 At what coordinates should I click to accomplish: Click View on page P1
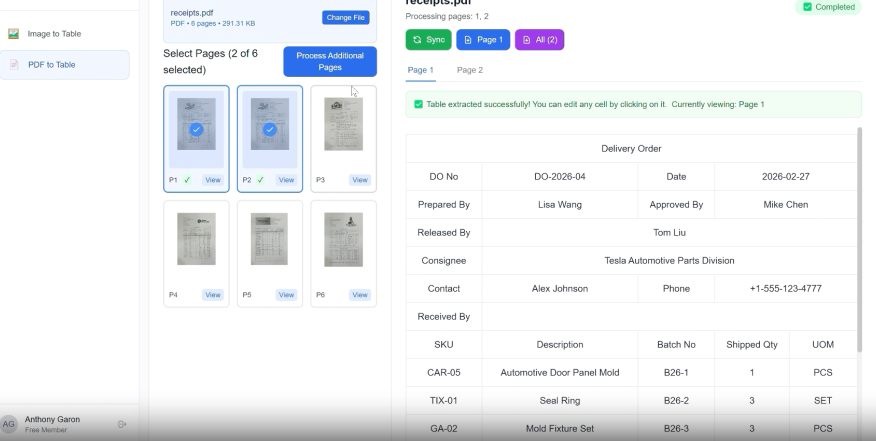(213, 180)
